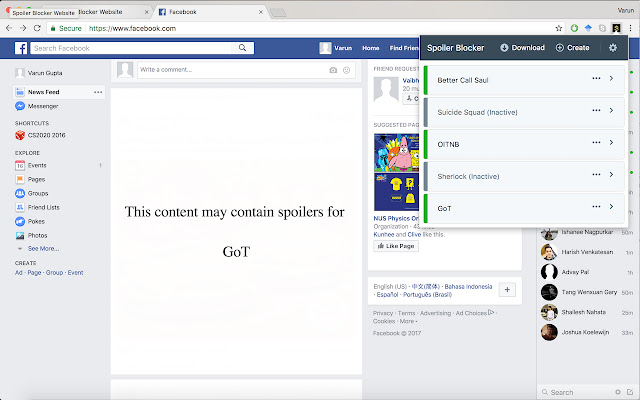Click new message compose icon in chat
Viewport: 640px width, 400px height.
tap(630, 392)
